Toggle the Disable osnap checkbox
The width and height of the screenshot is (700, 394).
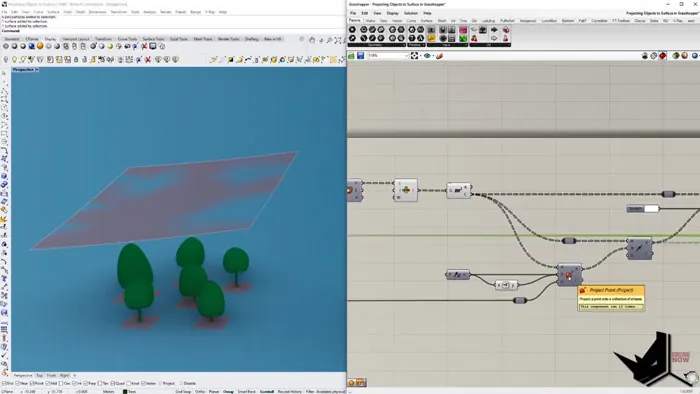tap(182, 383)
